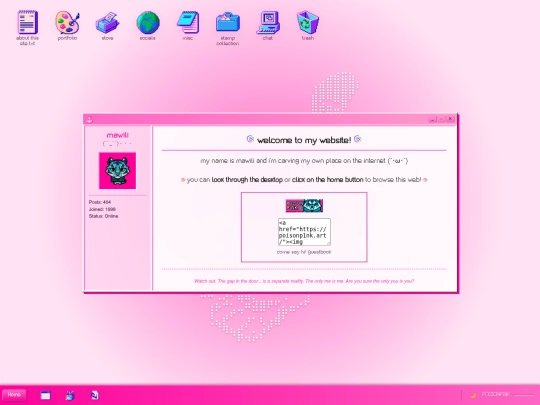Click the POISONPINK label in the taskbar
Viewport: 540px width, 405px height.
496,394
